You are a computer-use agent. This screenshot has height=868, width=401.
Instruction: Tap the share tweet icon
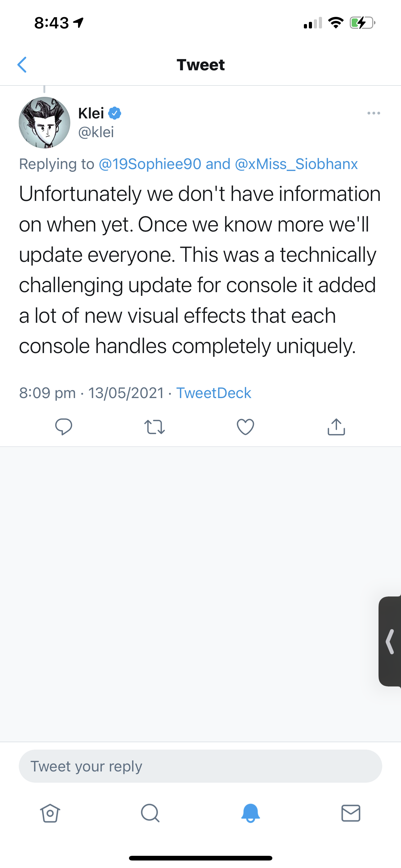pos(336,427)
